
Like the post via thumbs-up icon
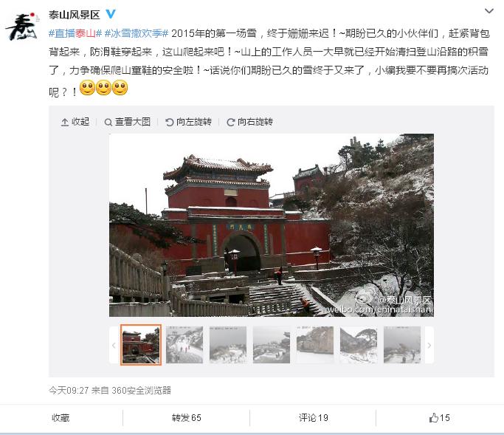pyautogui.click(x=434, y=417)
